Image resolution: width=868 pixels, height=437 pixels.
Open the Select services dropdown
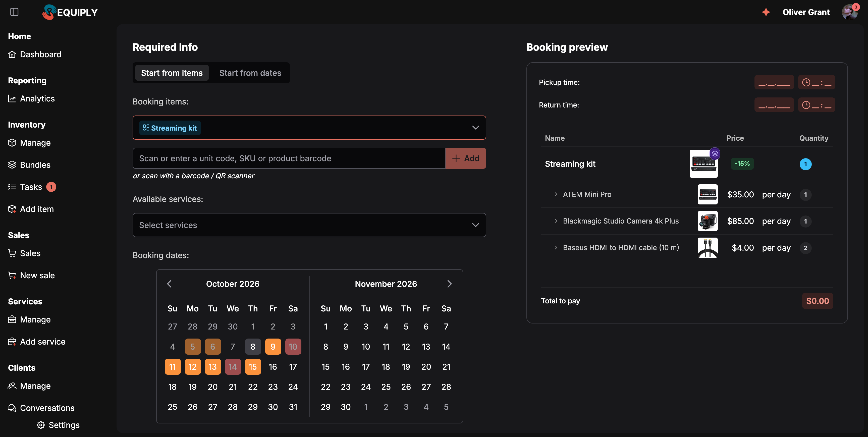coord(309,225)
